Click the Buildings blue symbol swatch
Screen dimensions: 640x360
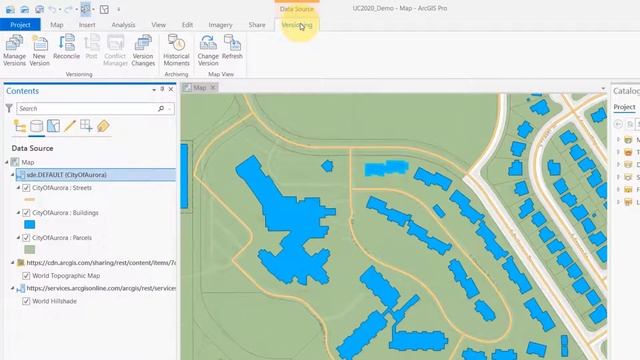tap(29, 224)
